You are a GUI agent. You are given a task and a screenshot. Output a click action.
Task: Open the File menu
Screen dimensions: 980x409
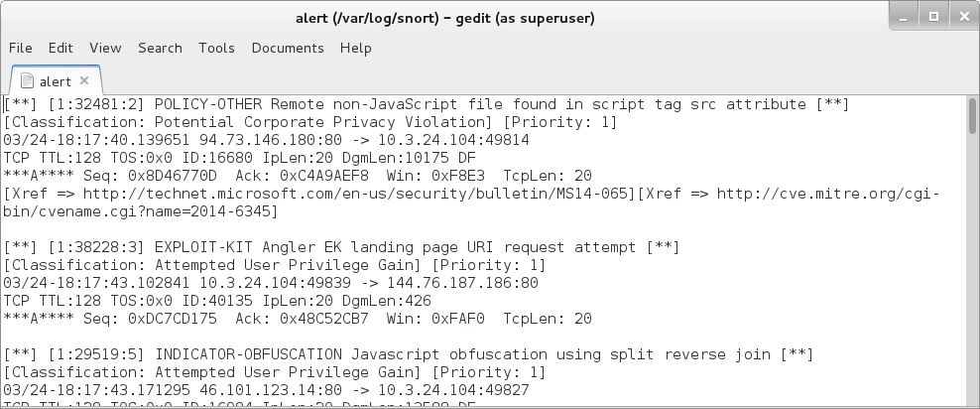[20, 48]
